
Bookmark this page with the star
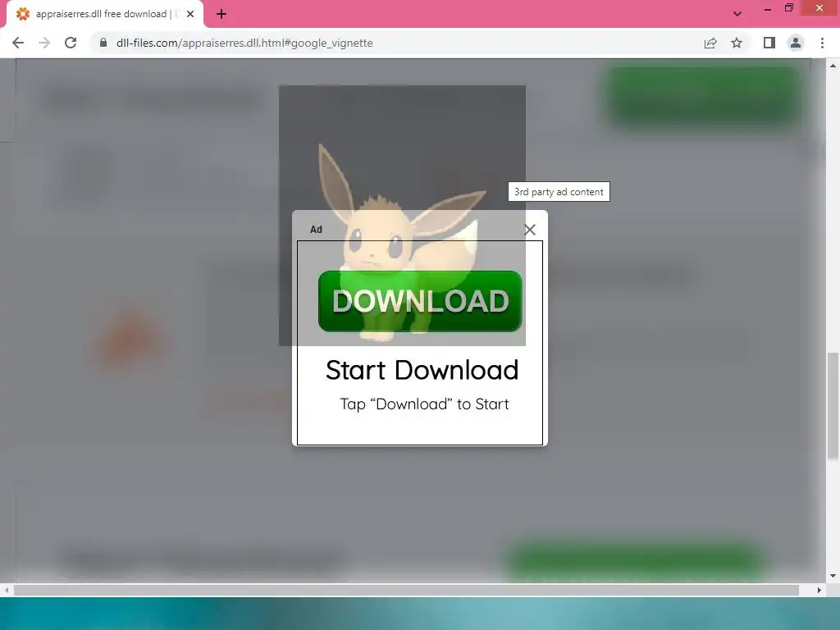[x=737, y=43]
